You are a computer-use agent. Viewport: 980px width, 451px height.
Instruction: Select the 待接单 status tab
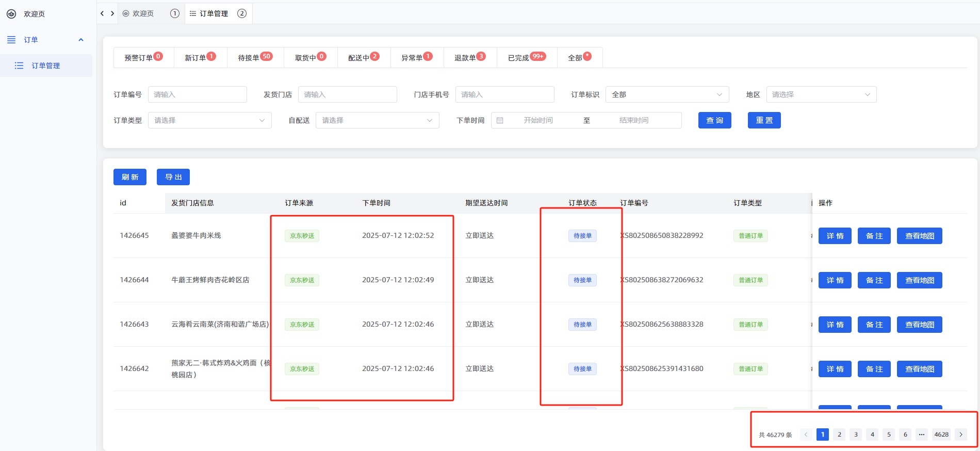(255, 57)
